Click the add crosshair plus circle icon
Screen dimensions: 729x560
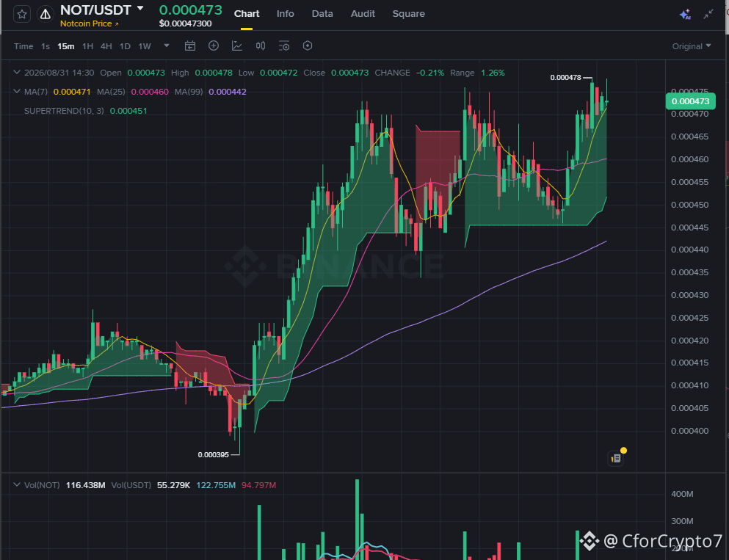point(214,46)
